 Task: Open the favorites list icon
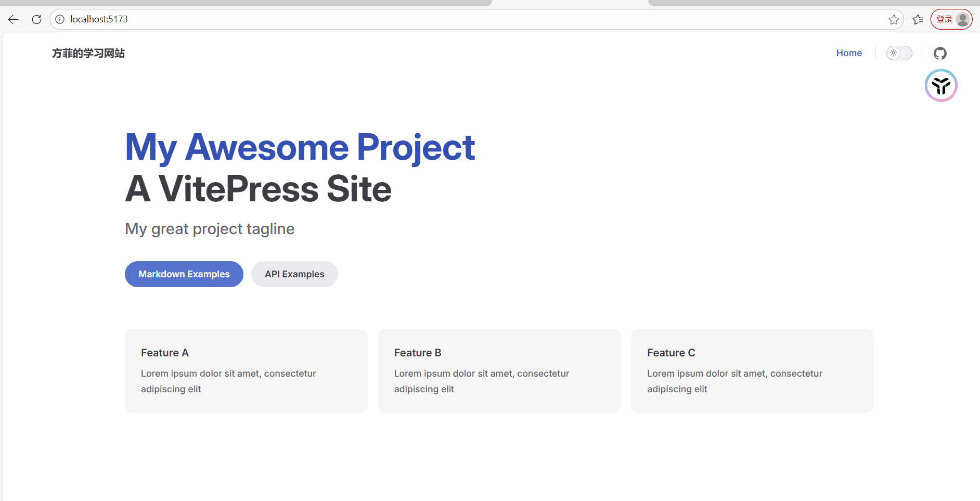point(918,20)
